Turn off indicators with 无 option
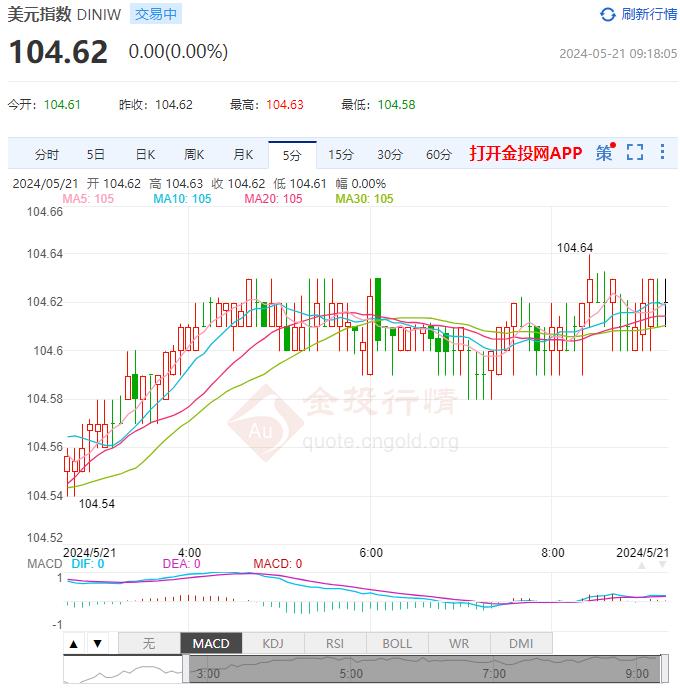This screenshot has width=680, height=688. (x=149, y=643)
